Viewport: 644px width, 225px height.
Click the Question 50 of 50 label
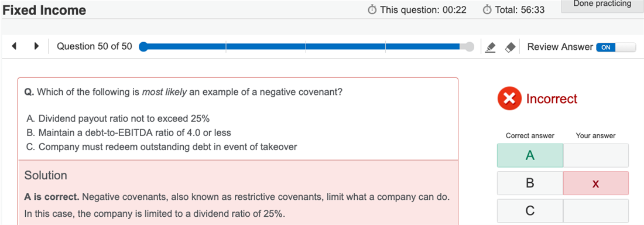click(x=94, y=46)
